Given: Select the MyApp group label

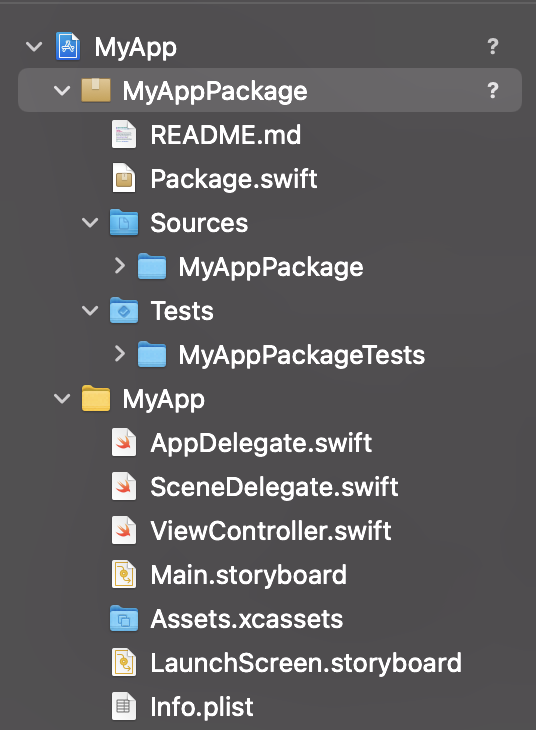Looking at the screenshot, I should click(x=163, y=399).
